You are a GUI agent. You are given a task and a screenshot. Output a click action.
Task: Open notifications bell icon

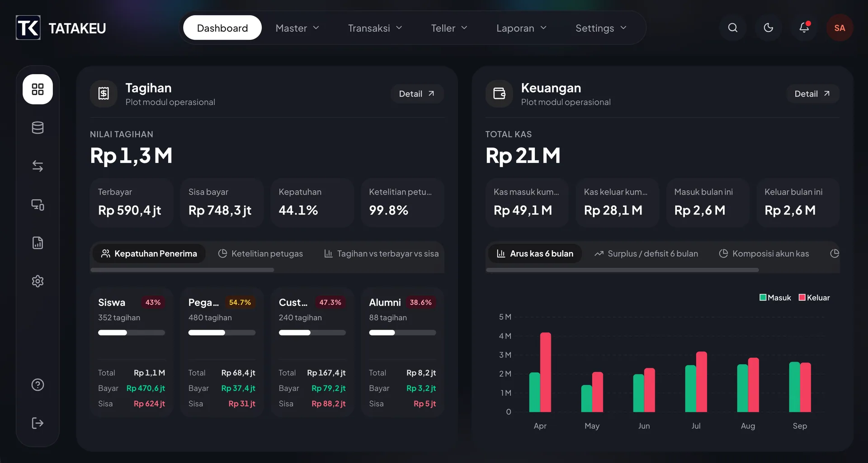pos(804,28)
